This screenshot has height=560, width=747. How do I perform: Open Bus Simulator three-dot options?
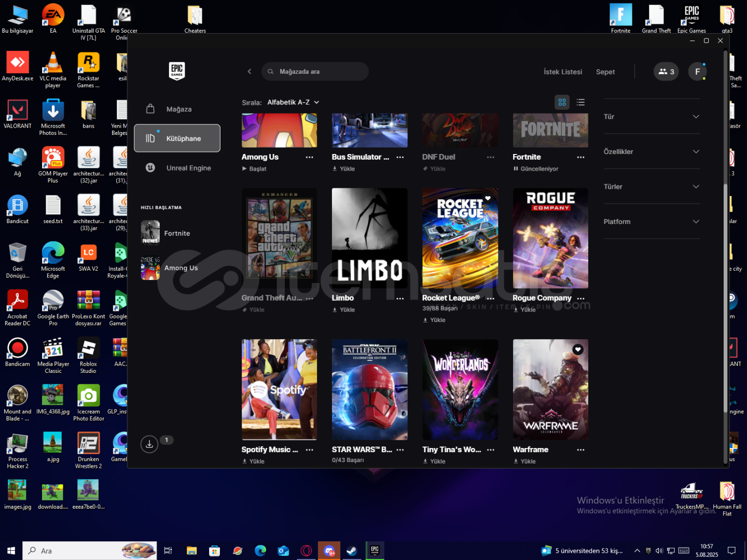400,157
